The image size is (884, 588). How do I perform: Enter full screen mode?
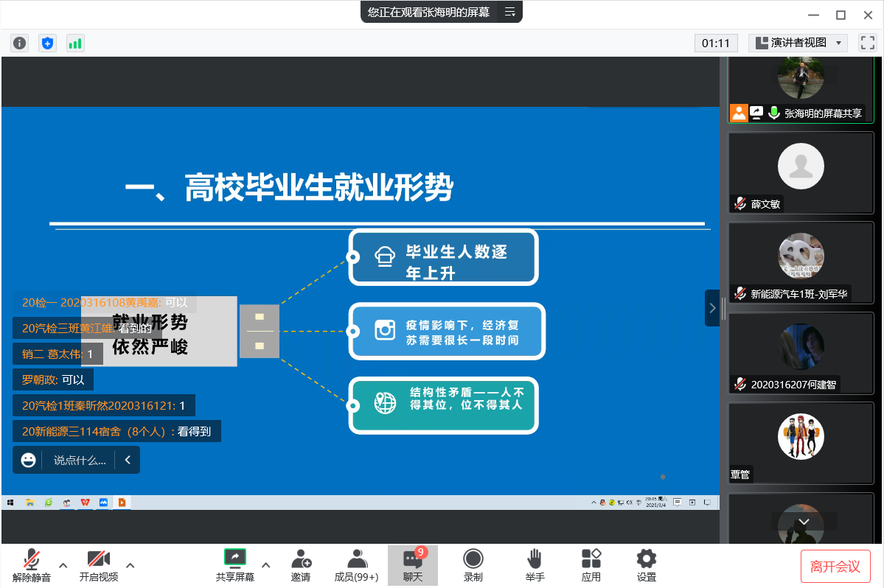[x=868, y=43]
